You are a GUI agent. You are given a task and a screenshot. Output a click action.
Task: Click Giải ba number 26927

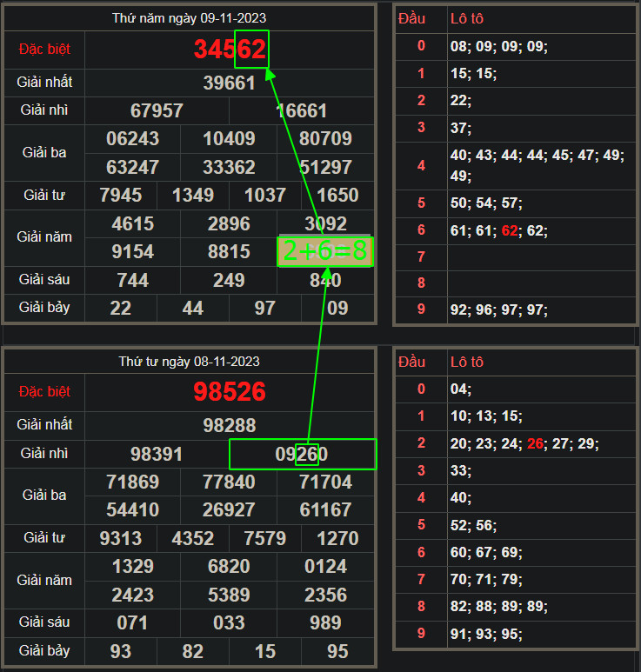point(229,509)
